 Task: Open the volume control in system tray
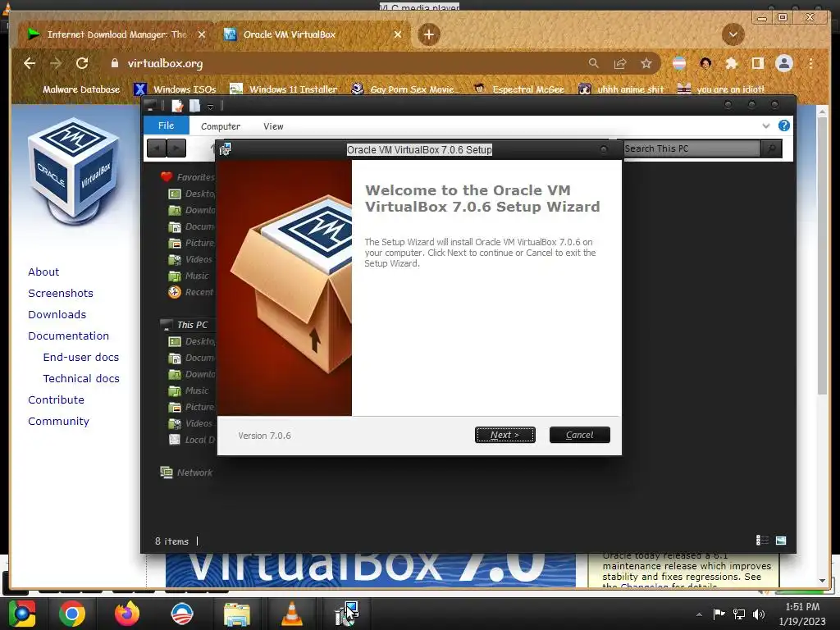click(x=759, y=614)
